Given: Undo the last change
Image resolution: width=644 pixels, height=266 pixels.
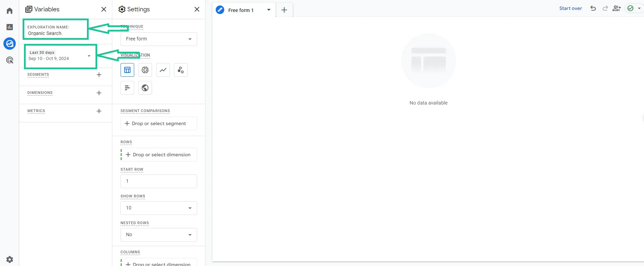Looking at the screenshot, I should coord(593,8).
